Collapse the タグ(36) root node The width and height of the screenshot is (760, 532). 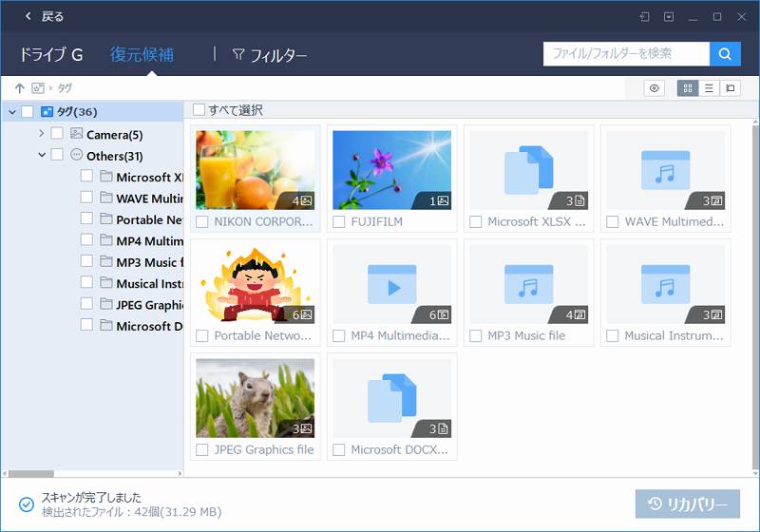pos(11,112)
